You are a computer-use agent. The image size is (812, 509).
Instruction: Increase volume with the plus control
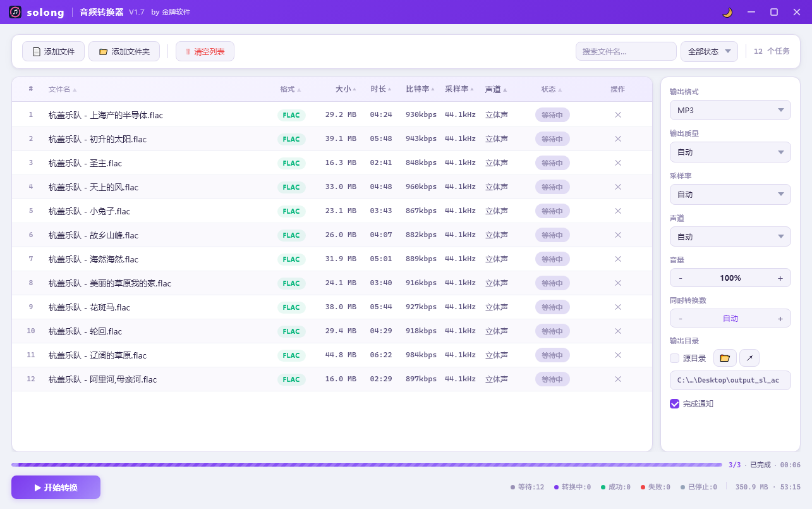780,278
